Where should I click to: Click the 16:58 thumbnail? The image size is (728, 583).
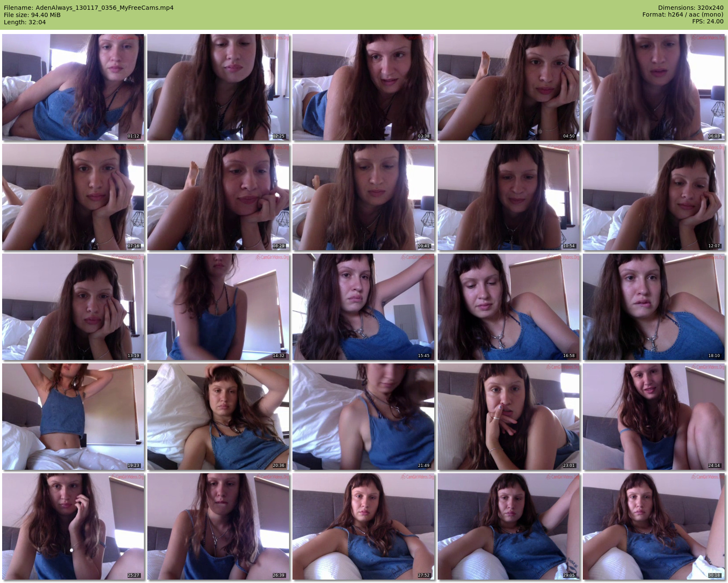[x=509, y=307]
